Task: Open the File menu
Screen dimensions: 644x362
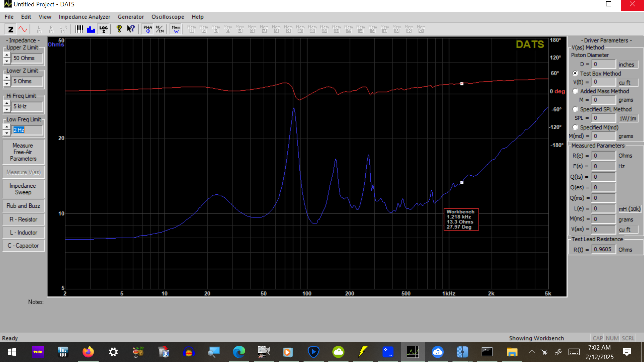Action: coord(9,17)
